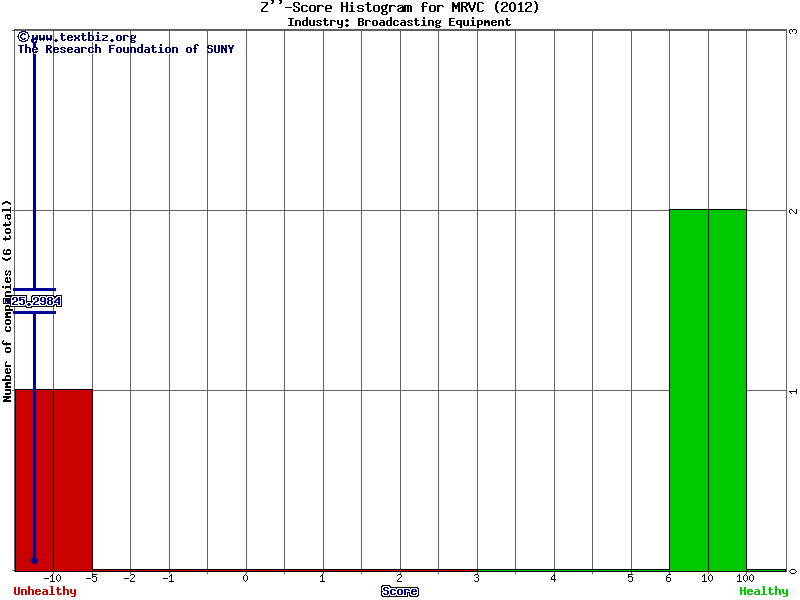Click the x-axis tick label '-2'
Screen dimensions: 800x600
(130, 578)
